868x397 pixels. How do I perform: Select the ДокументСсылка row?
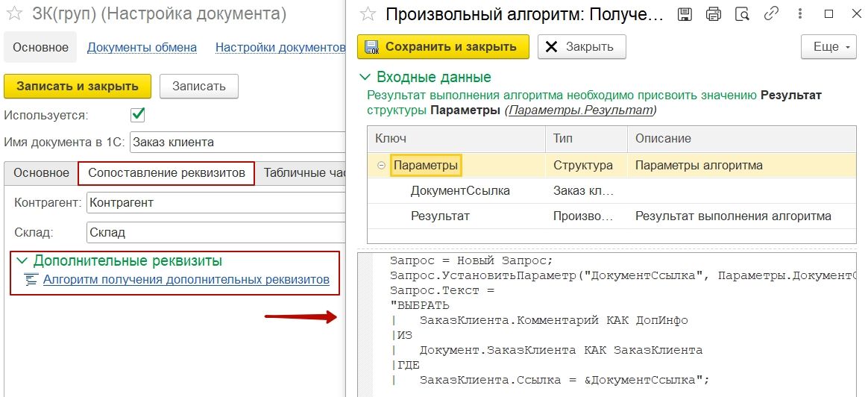[611, 191]
